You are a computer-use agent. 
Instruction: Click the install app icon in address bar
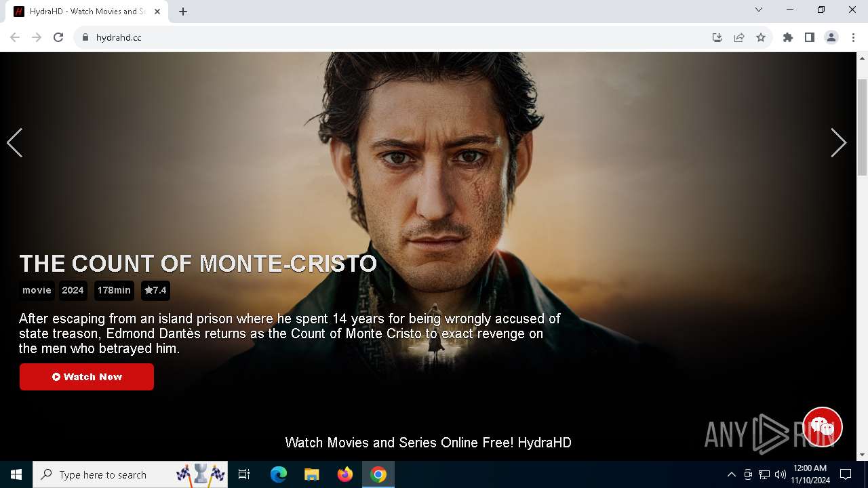[x=717, y=37]
